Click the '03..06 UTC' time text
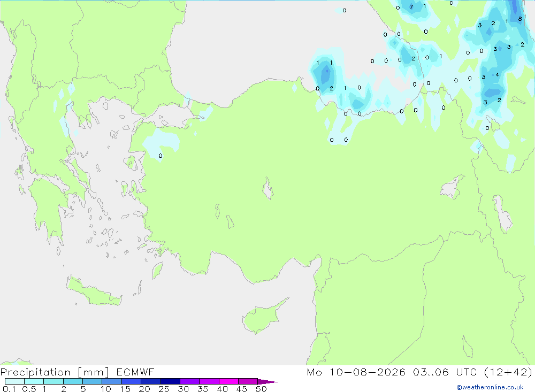The image size is (535, 392). (444, 372)
